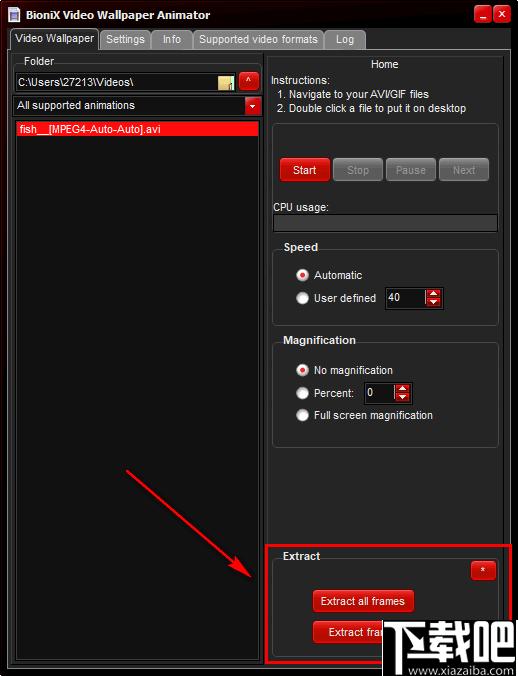Viewport: 518px width, 676px height.
Task: Select the Automatic speed radio button
Action: pyautogui.click(x=303, y=275)
